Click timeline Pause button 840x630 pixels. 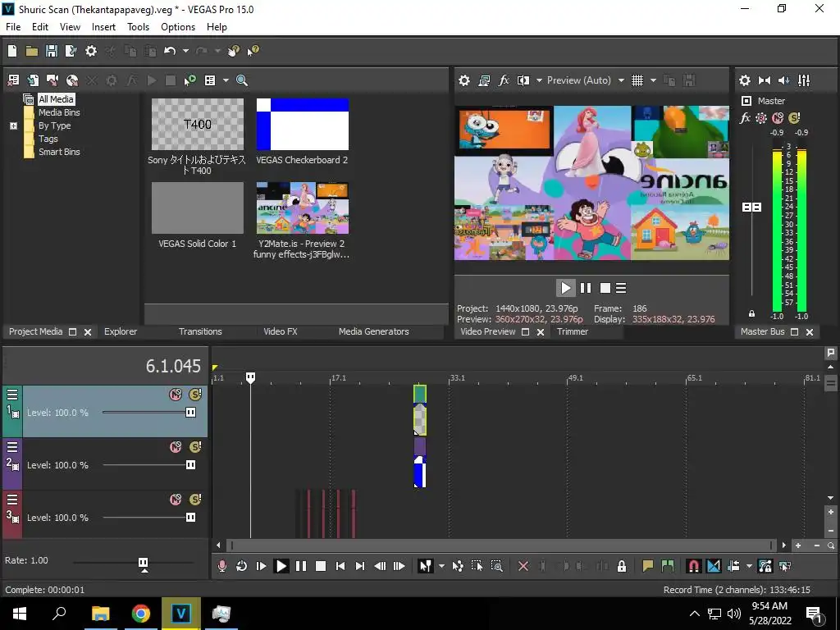tap(301, 566)
